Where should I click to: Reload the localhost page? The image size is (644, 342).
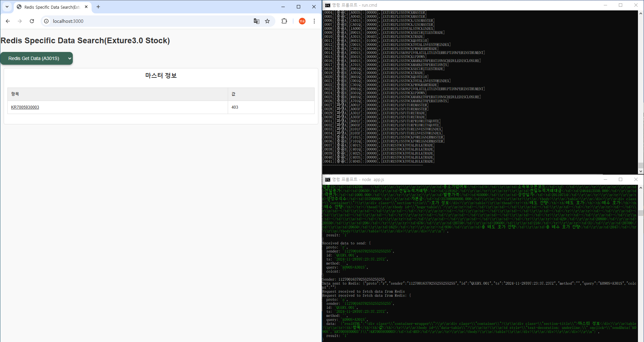(32, 21)
